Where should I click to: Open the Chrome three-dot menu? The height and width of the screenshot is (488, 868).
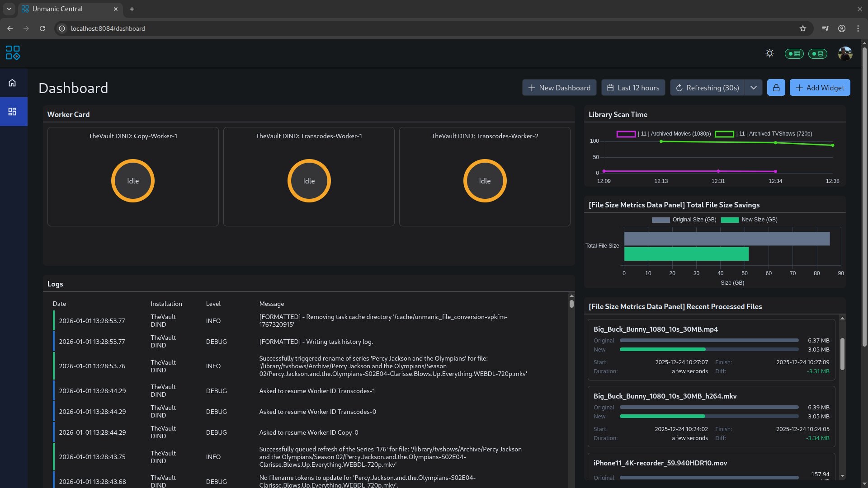click(x=858, y=28)
